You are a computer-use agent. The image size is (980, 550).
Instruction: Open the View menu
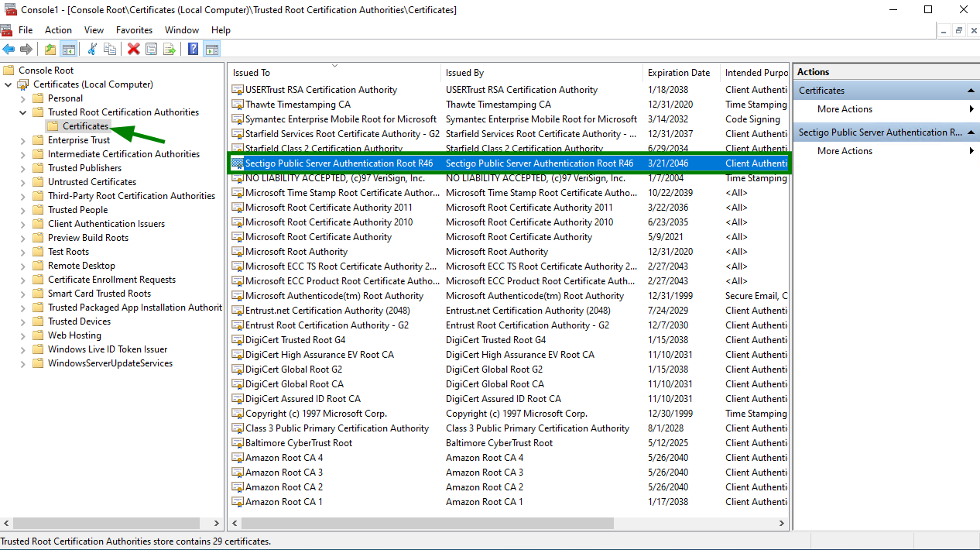pos(94,30)
